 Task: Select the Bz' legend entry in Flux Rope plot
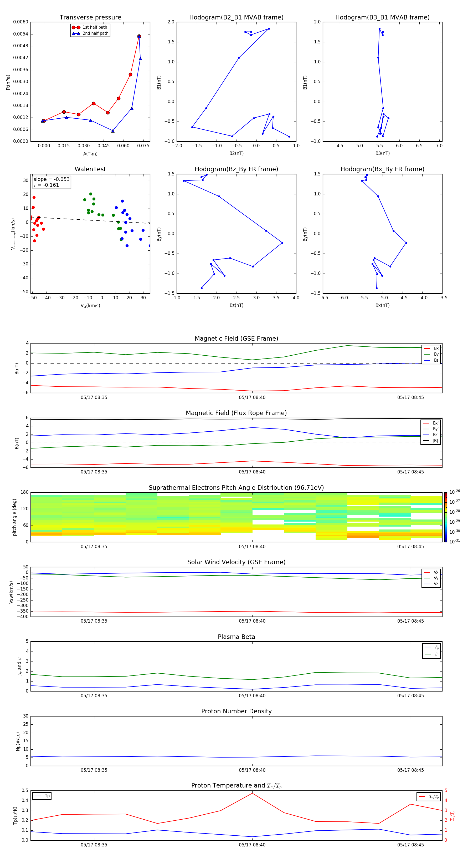[x=431, y=435]
